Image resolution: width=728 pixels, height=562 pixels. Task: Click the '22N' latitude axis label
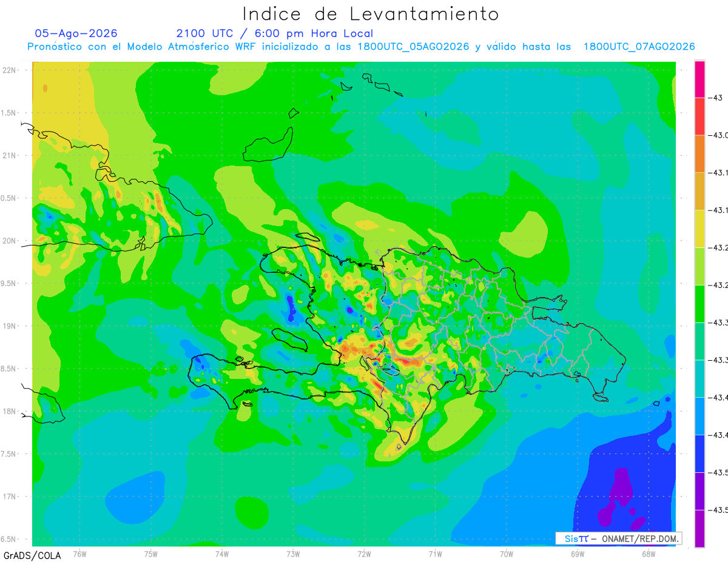(x=10, y=70)
